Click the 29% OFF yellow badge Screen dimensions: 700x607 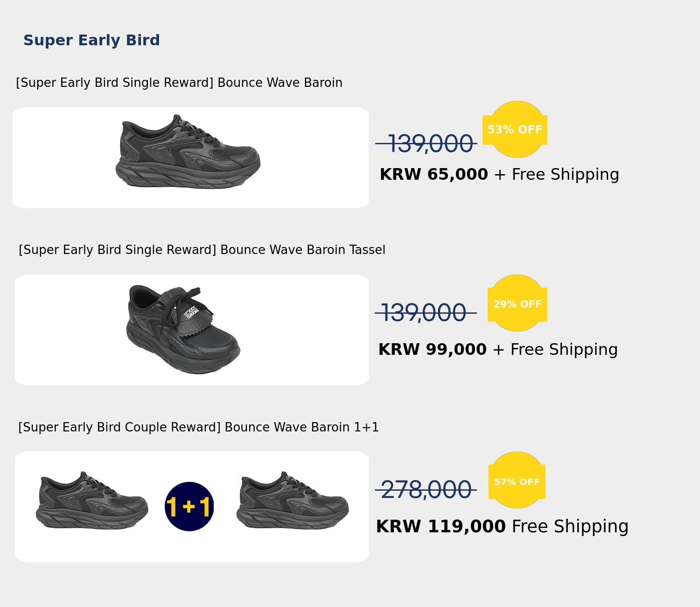pyautogui.click(x=517, y=304)
